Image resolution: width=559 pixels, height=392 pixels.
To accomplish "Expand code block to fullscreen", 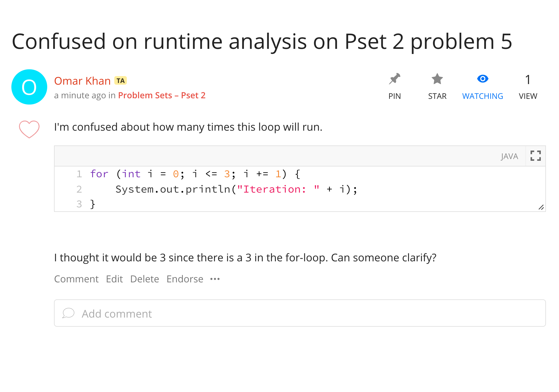I will pyautogui.click(x=535, y=156).
